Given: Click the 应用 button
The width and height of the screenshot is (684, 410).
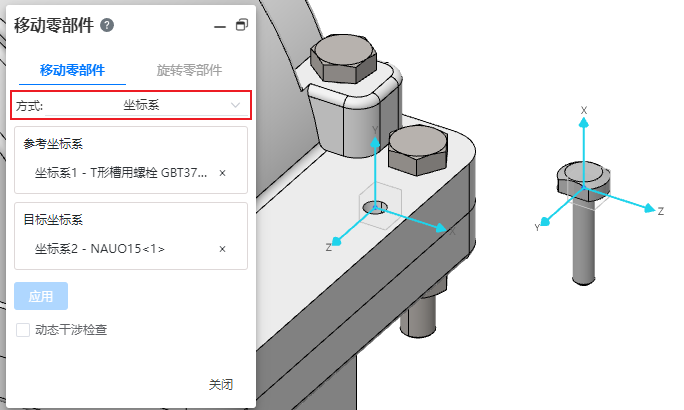Looking at the screenshot, I should [41, 296].
